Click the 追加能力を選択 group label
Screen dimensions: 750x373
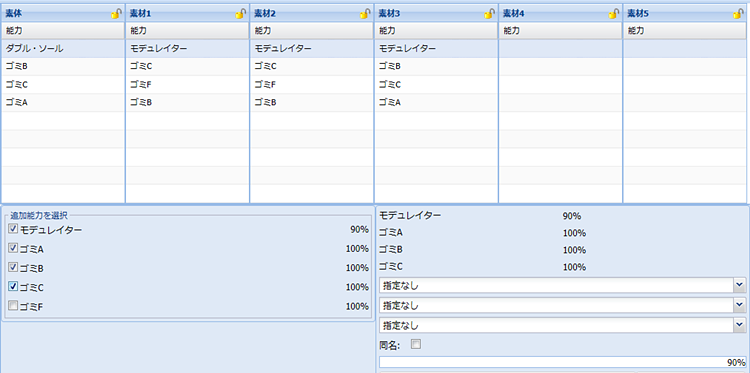(x=39, y=215)
